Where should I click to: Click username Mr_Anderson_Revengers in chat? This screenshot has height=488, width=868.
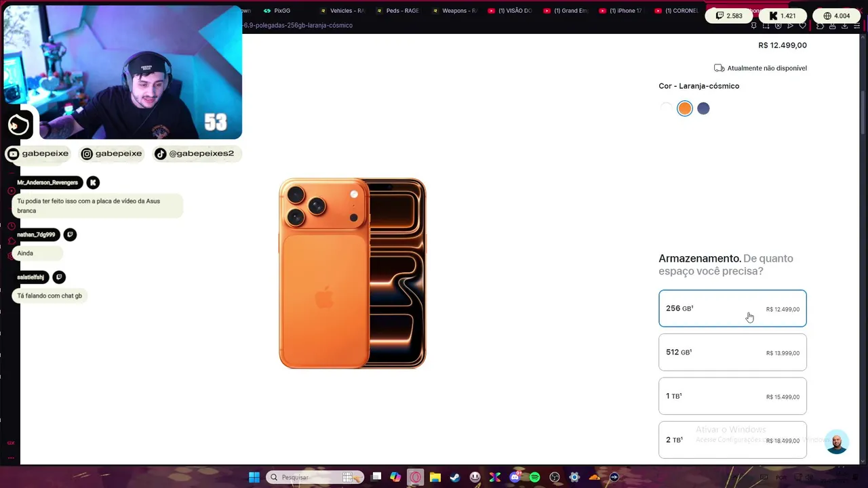pos(47,182)
